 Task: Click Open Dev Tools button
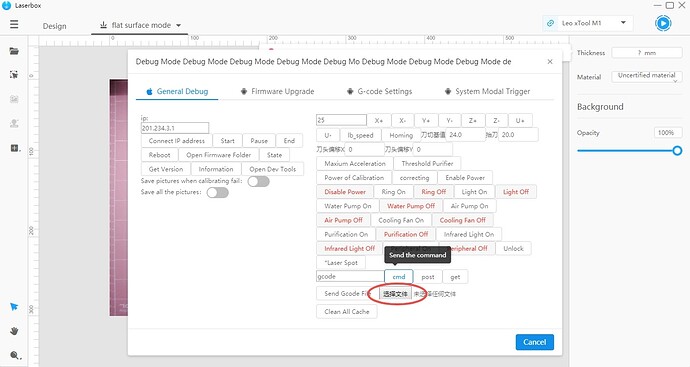[272, 169]
